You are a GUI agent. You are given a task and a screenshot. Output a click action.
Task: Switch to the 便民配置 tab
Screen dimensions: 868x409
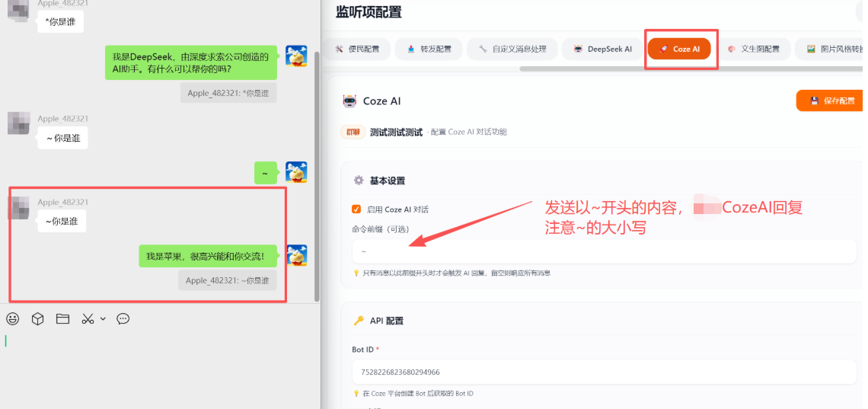pos(356,50)
